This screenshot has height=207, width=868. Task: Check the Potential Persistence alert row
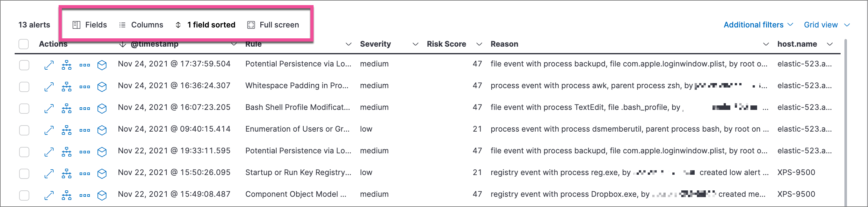point(24,64)
